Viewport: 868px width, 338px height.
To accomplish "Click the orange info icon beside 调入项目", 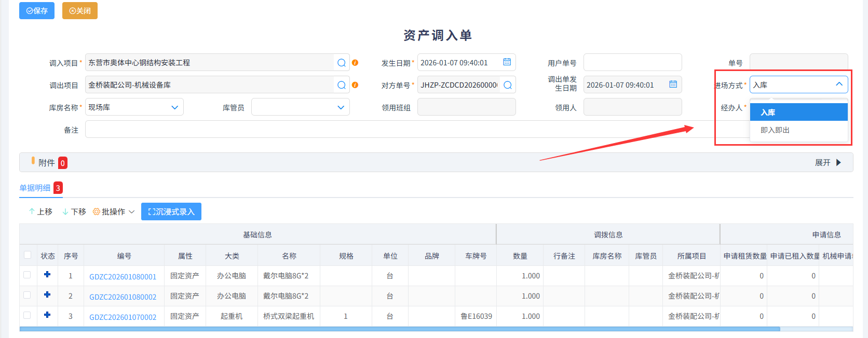I will tap(355, 63).
